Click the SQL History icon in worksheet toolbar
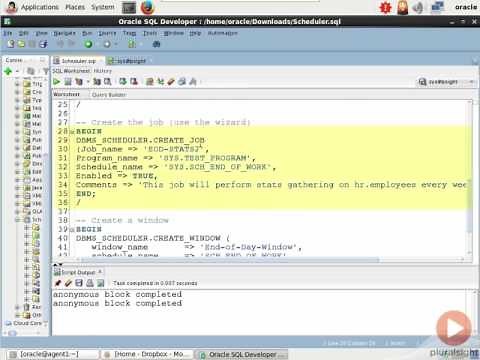The height and width of the screenshot is (360, 480). [x=182, y=82]
